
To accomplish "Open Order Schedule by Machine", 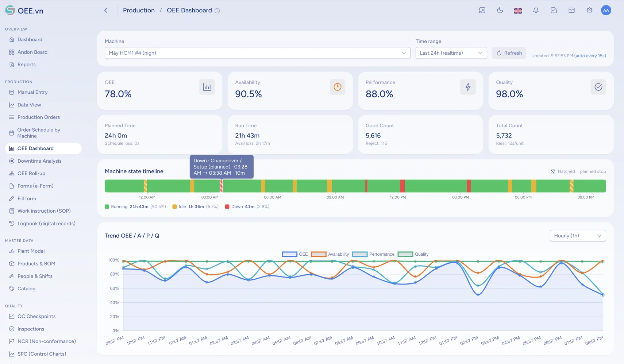I will click(43, 133).
